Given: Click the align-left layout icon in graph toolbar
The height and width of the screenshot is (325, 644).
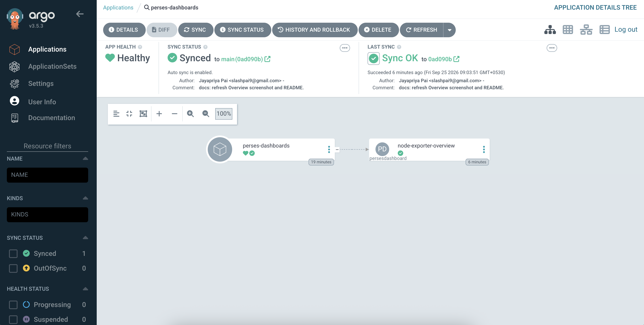Looking at the screenshot, I should [116, 114].
